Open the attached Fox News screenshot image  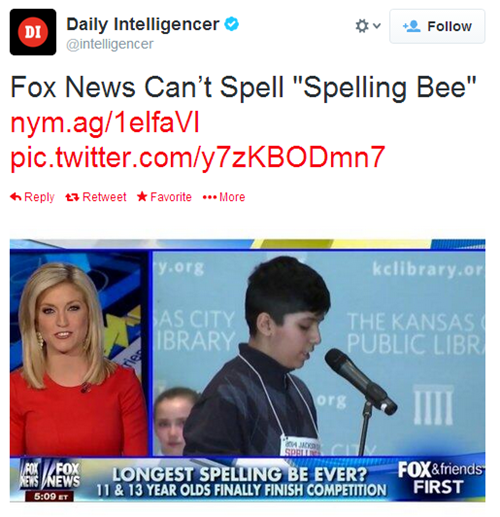(x=247, y=370)
